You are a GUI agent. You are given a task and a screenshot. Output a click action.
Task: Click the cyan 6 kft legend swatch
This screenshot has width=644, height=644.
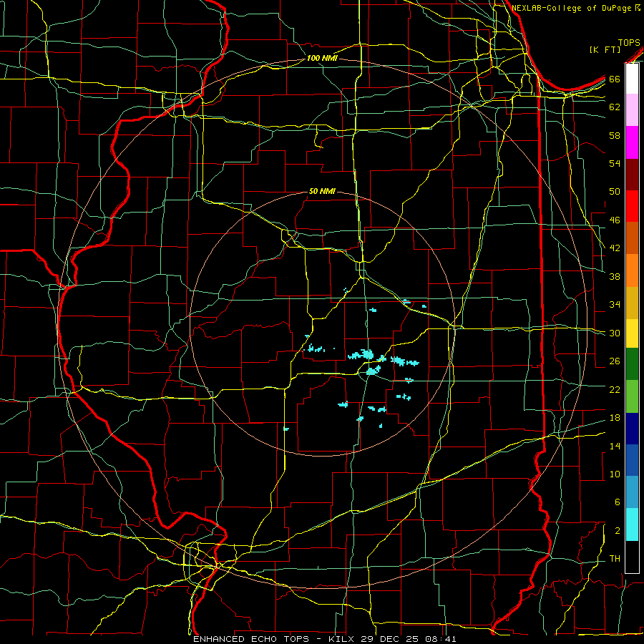click(x=632, y=525)
